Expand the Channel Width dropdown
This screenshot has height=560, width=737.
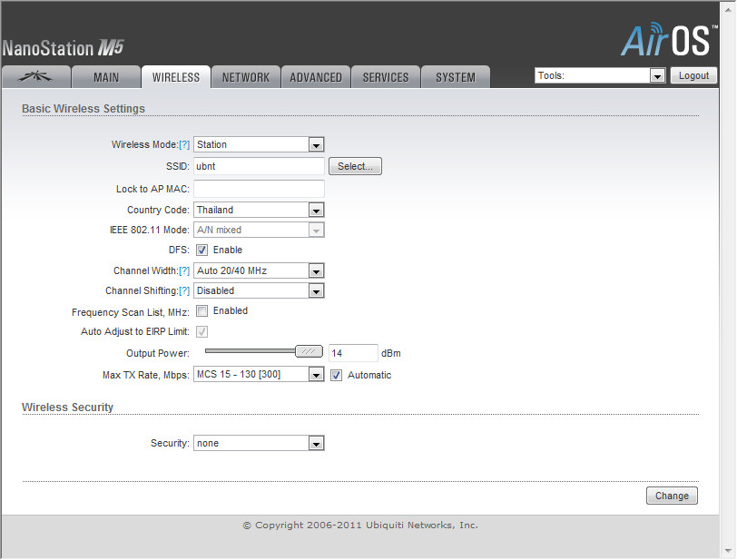[259, 270]
